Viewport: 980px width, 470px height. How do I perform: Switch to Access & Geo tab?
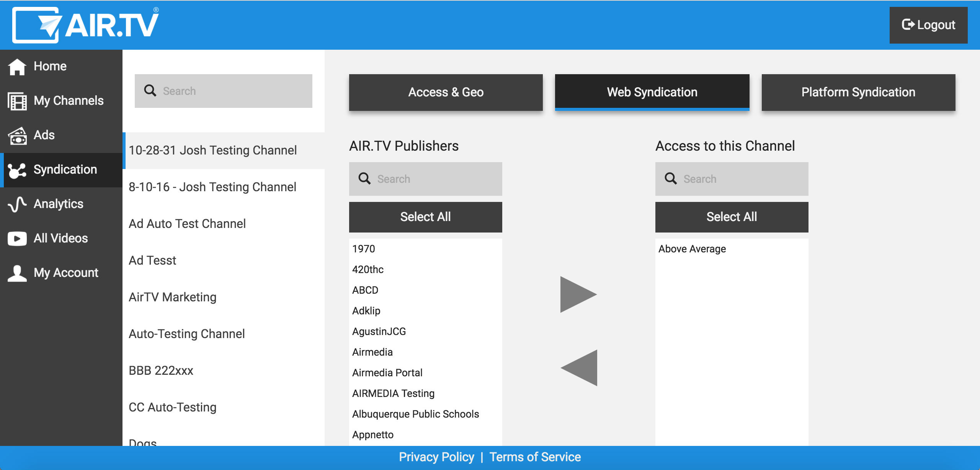click(446, 92)
